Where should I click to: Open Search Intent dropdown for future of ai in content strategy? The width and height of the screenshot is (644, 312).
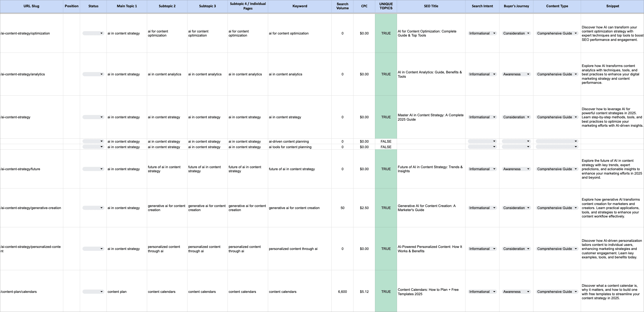[x=482, y=169]
